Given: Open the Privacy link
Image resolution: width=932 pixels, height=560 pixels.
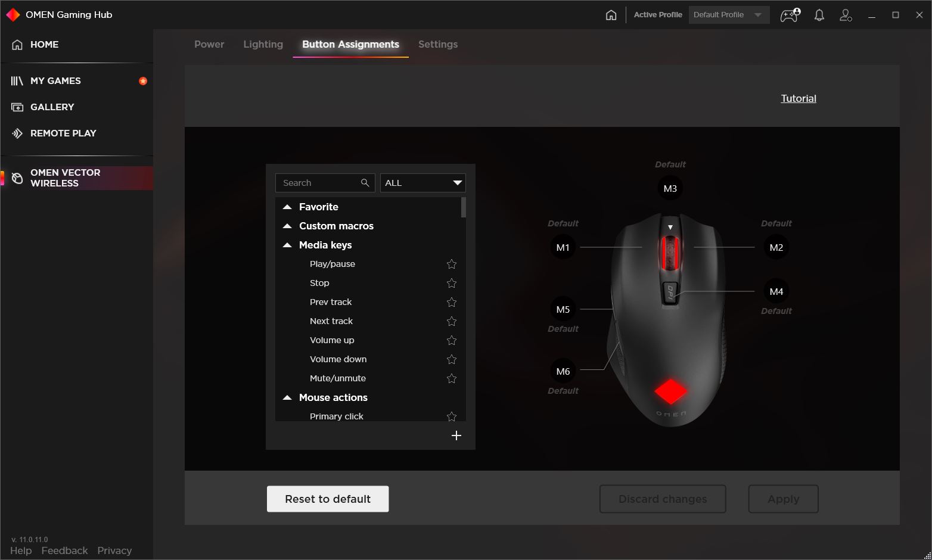Looking at the screenshot, I should tap(114, 550).
